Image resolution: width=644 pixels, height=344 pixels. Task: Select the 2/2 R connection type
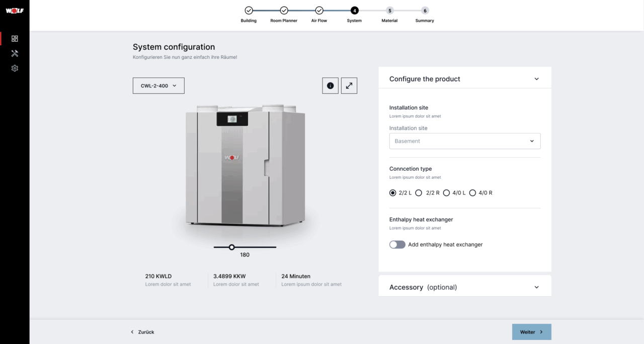point(419,193)
